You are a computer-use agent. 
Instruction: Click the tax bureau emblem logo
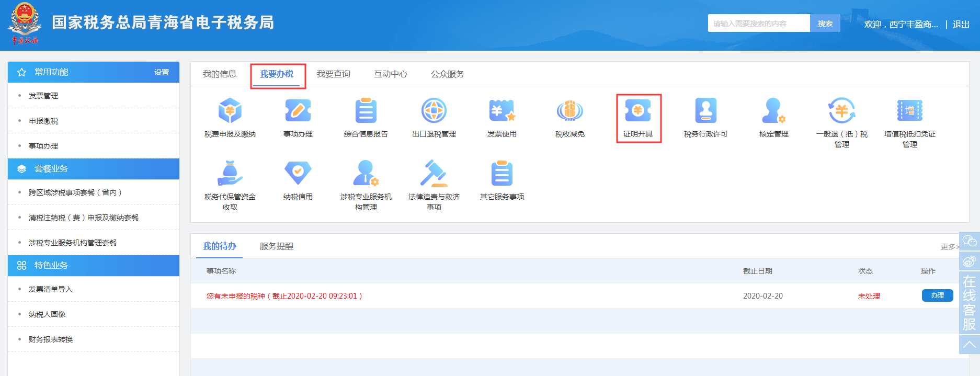click(25, 24)
